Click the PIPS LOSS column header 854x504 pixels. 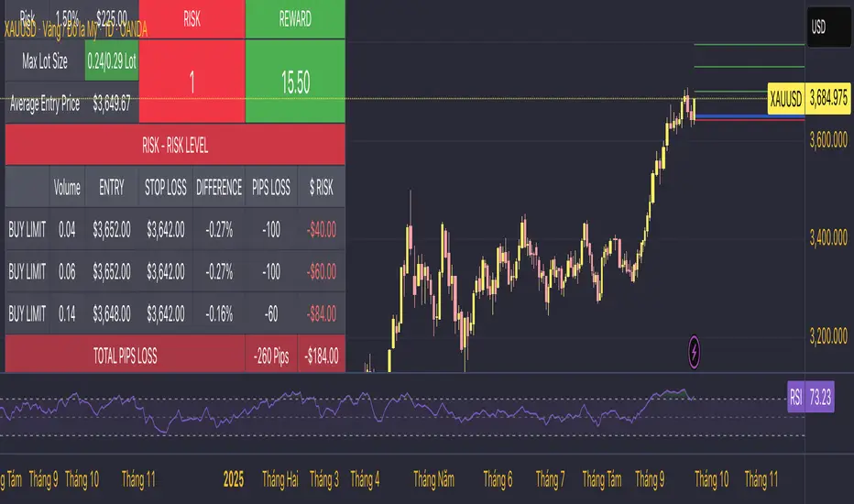pyautogui.click(x=271, y=188)
